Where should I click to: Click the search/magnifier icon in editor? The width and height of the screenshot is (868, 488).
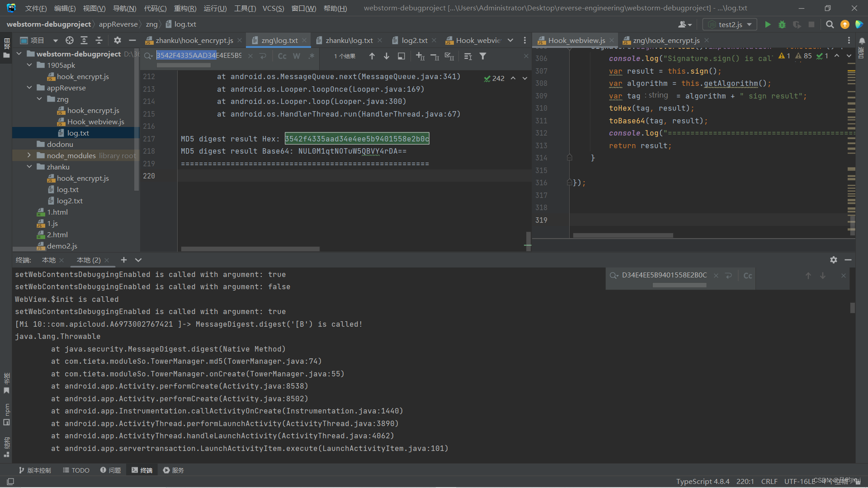tap(830, 24)
